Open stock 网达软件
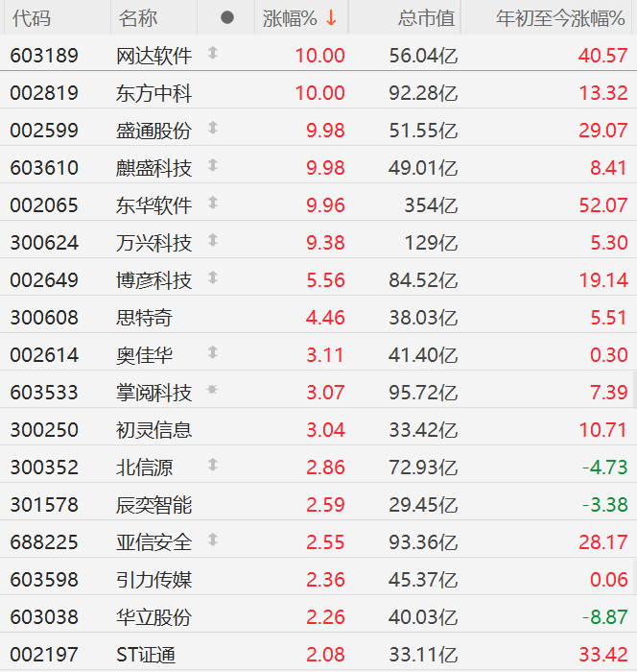637x672 pixels. point(153,56)
